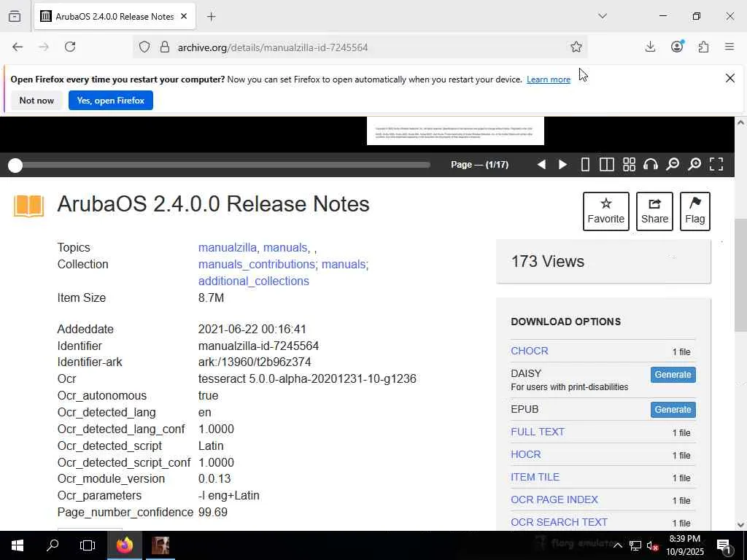Download the OCR PAGE INDEX file
Screen dimensions: 747x560
coord(554,499)
